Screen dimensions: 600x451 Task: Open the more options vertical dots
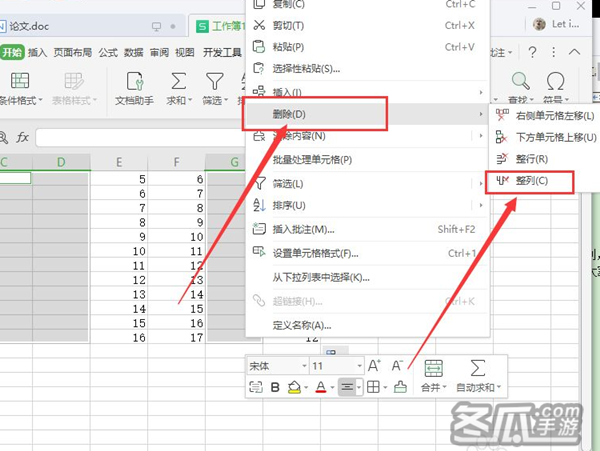(x=553, y=52)
